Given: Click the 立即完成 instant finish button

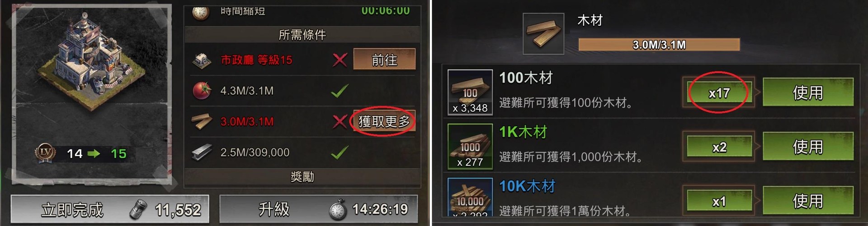Looking at the screenshot, I should coord(110,209).
